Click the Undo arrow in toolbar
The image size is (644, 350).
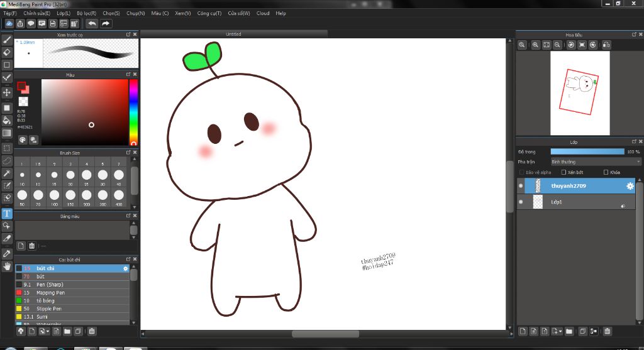[x=92, y=23]
